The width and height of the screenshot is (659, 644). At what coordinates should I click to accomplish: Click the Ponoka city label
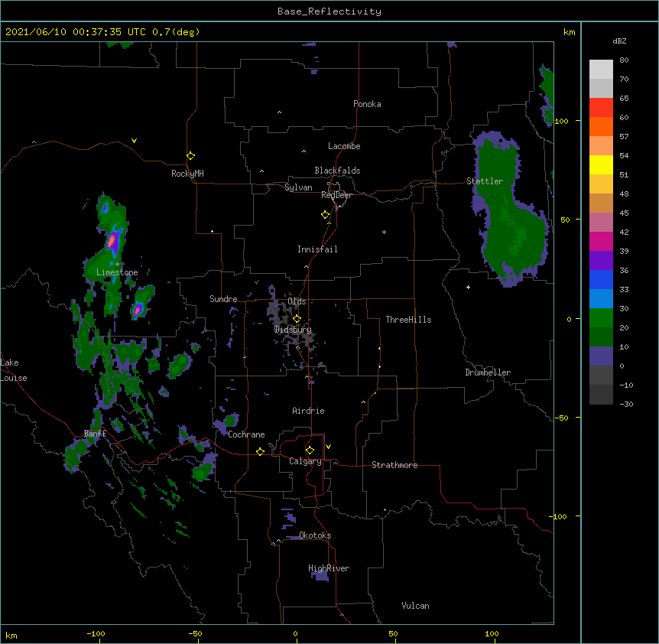[x=367, y=104]
